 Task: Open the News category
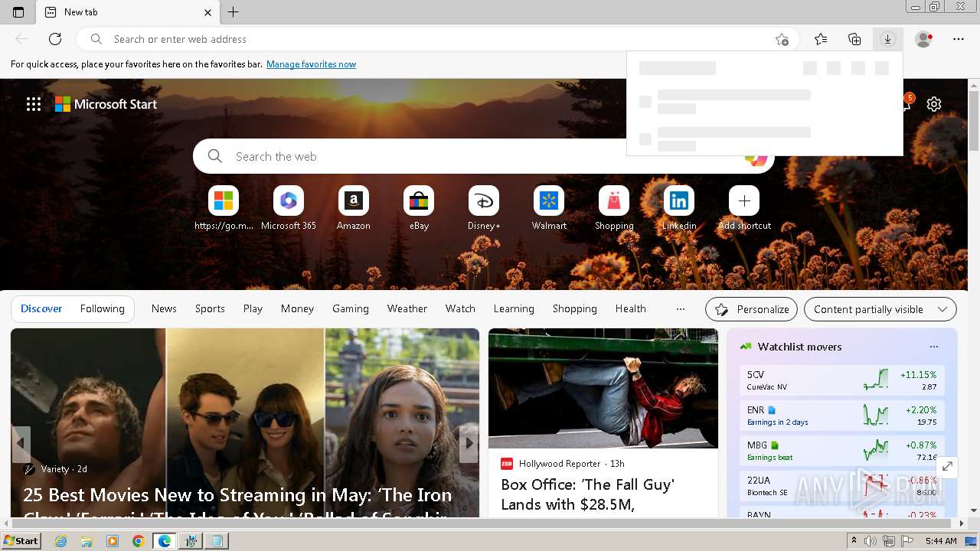164,308
